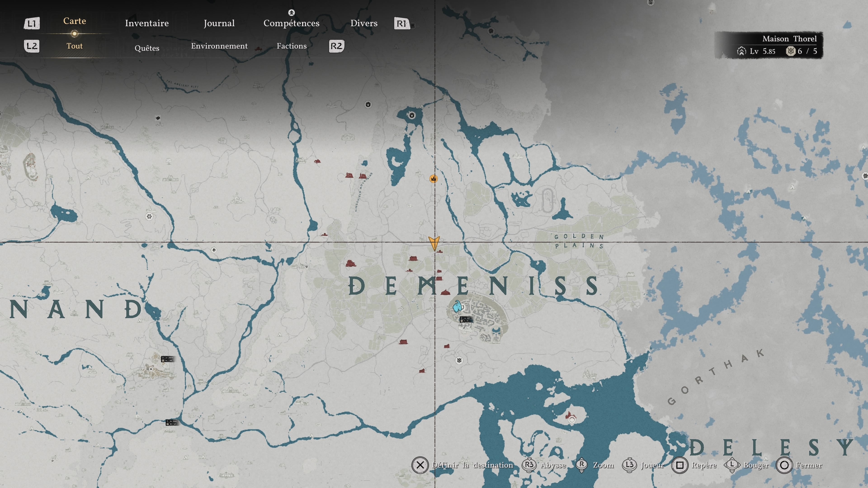Click the DELESY region label
Image resolution: width=868 pixels, height=488 pixels.
pyautogui.click(x=771, y=448)
